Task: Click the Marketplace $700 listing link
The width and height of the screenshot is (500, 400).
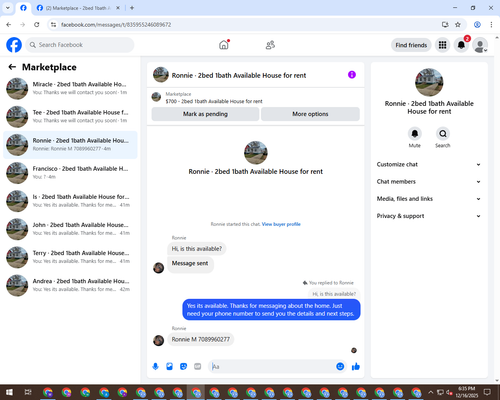Action: point(214,101)
